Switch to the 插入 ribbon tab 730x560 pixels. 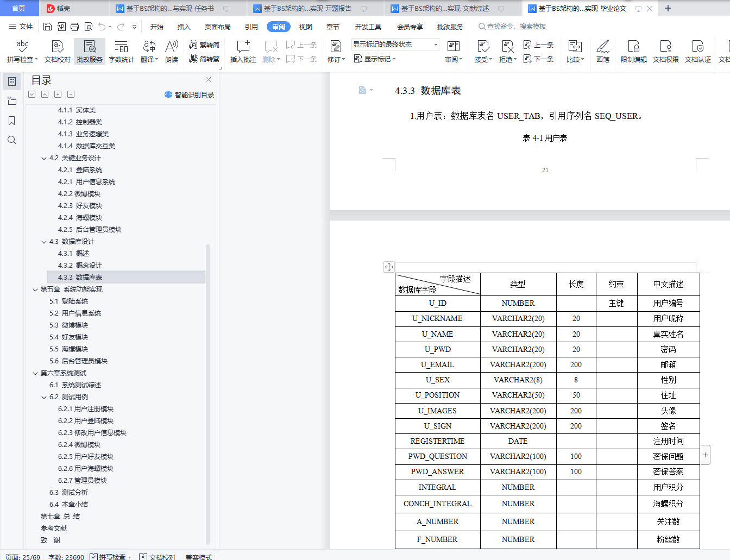[x=184, y=27]
